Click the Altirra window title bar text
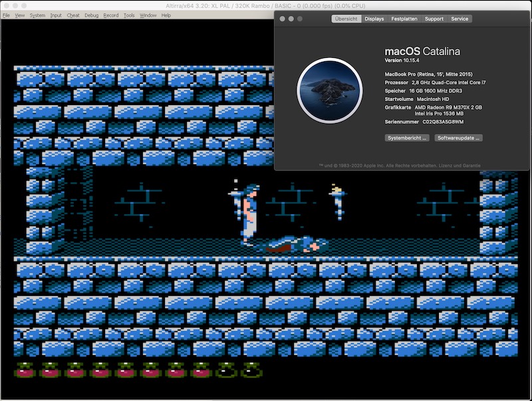The image size is (532, 401). (x=265, y=6)
